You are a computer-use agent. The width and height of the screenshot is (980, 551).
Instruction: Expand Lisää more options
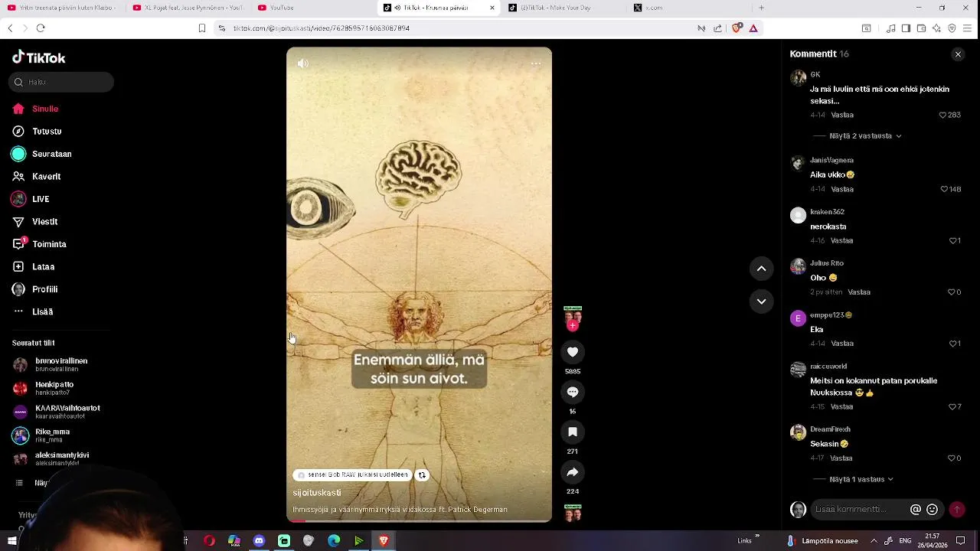(33, 312)
